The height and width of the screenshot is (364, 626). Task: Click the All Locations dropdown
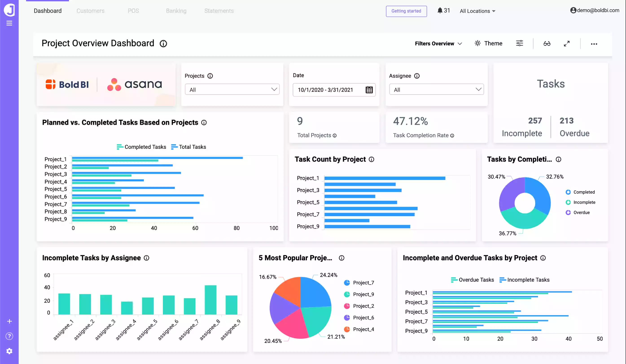coord(477,11)
